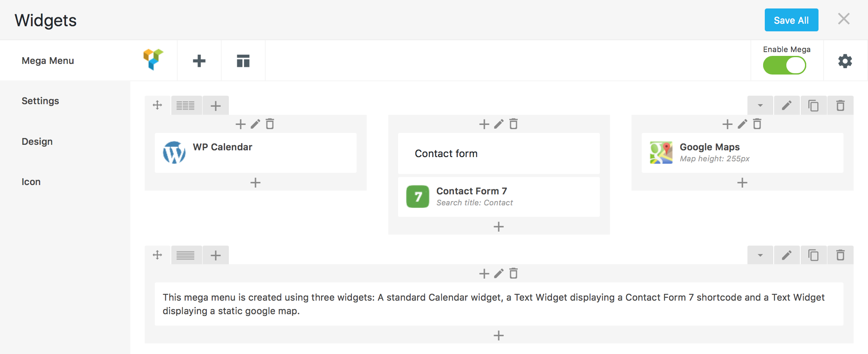Image resolution: width=868 pixels, height=354 pixels.
Task: Delete the Google Maps column
Action: point(757,124)
